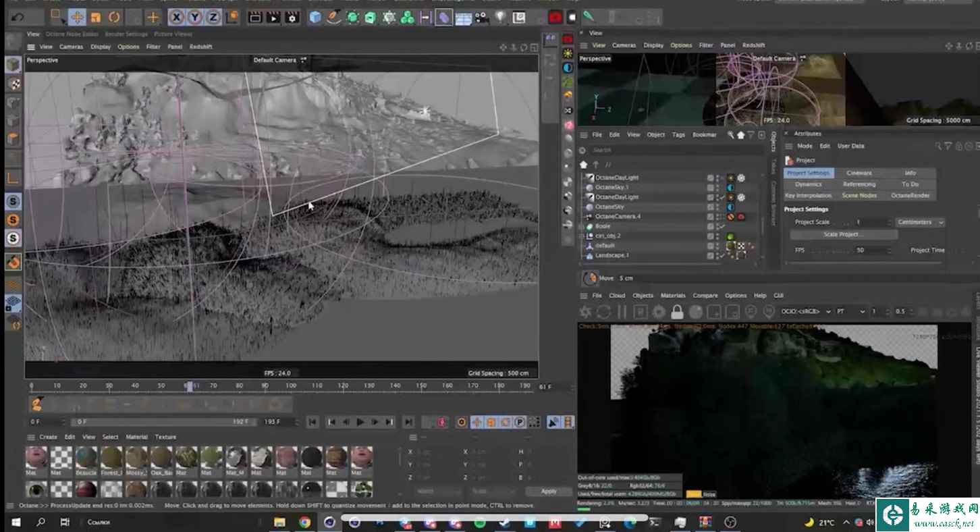The image size is (980, 532).
Task: Click Apply in the coordinates panel
Action: [x=549, y=491]
